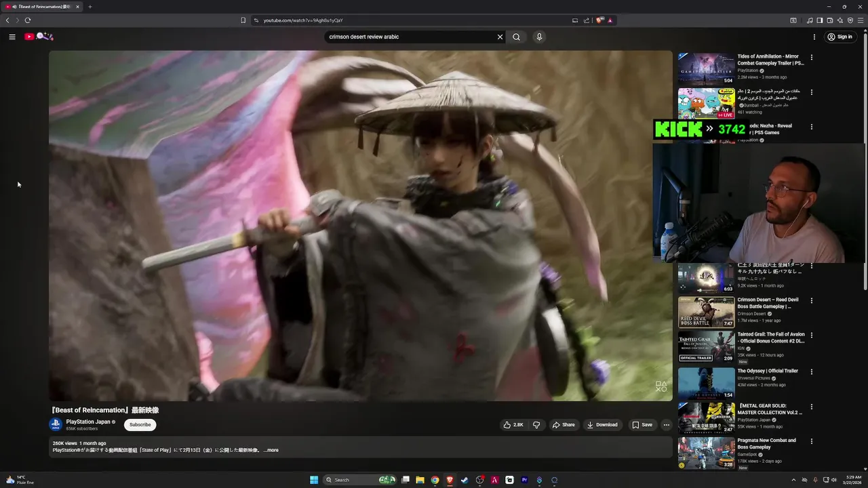Click the search magnifier button
The width and height of the screenshot is (868, 488).
coord(516,37)
